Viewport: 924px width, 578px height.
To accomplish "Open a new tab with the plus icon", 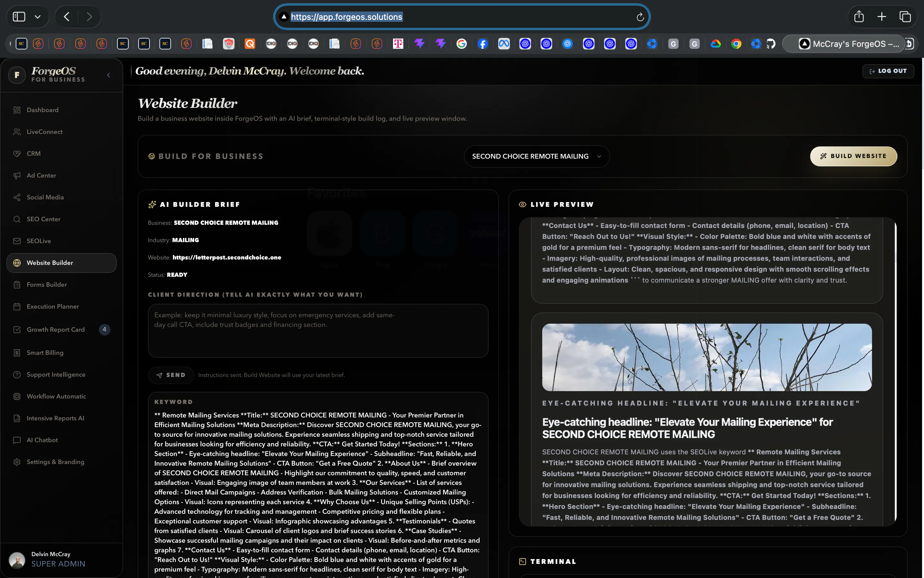I will coord(882,16).
